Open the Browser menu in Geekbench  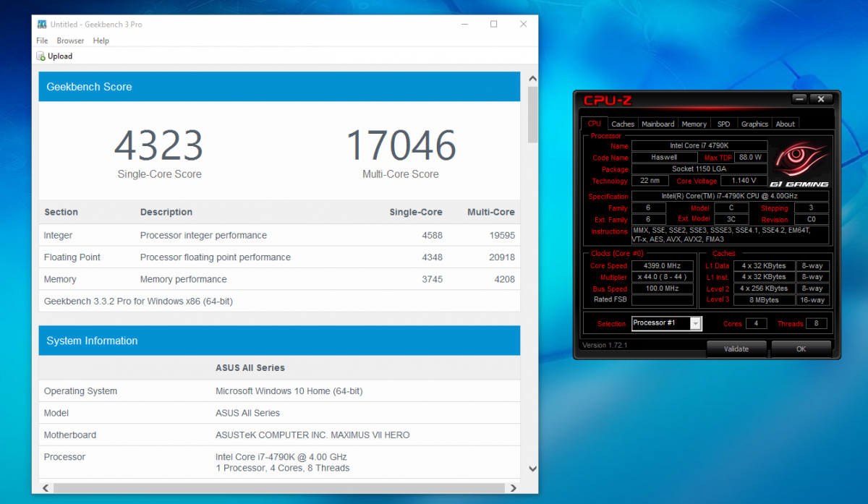(71, 40)
